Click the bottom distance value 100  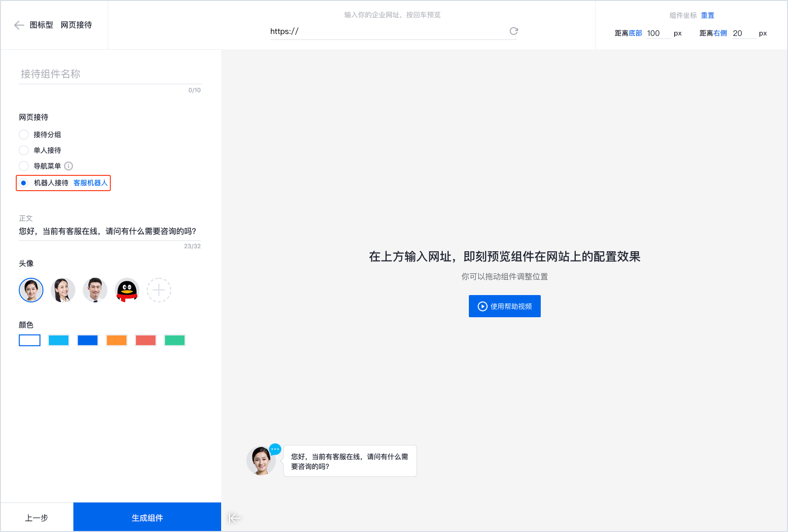[658, 33]
